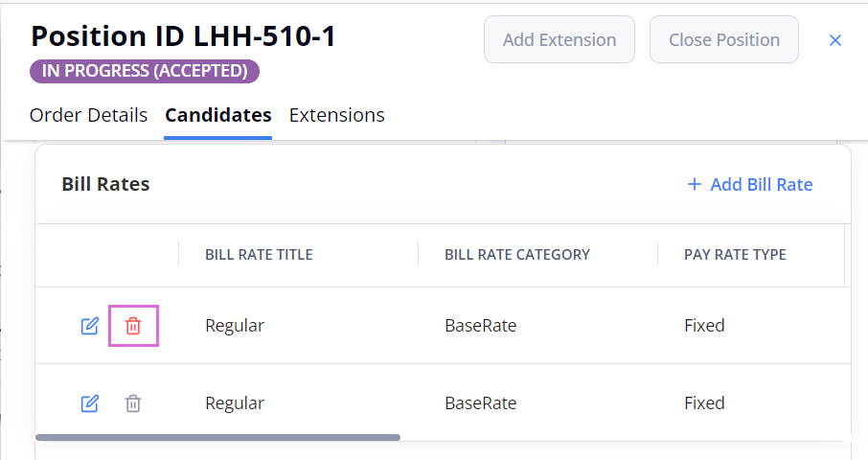Screen dimensions: 868x460
Task: Select the Fixed cell in second row
Action: 704,403
